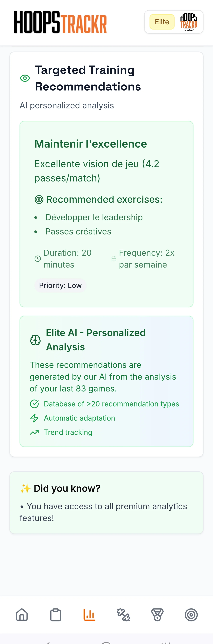Tap the HoopsTrackr logo in header
The height and width of the screenshot is (644, 213).
60,22
